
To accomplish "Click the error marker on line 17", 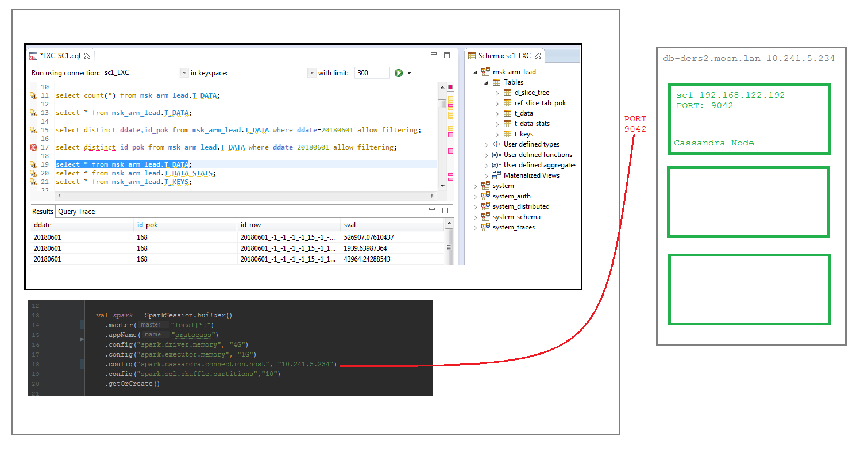I will [33, 147].
